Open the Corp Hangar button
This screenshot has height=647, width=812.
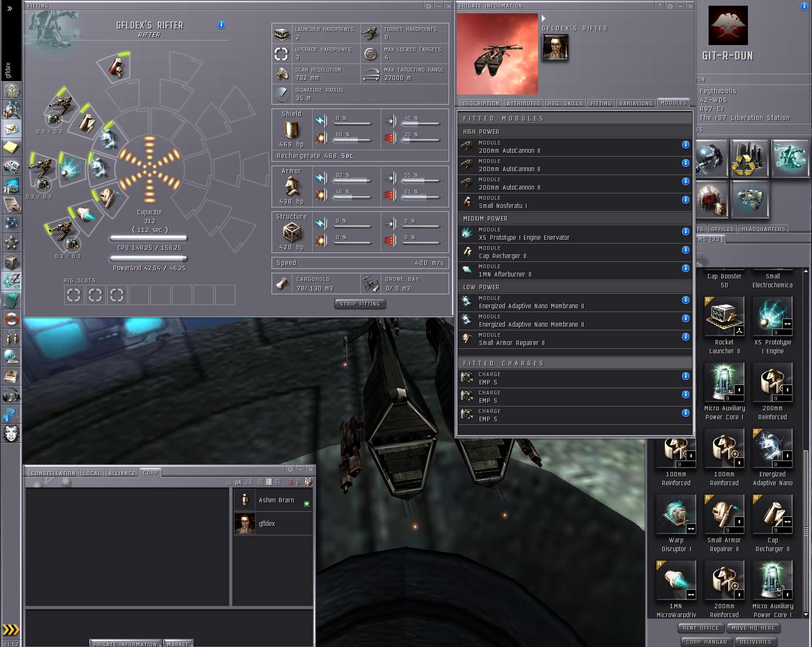pos(706,641)
